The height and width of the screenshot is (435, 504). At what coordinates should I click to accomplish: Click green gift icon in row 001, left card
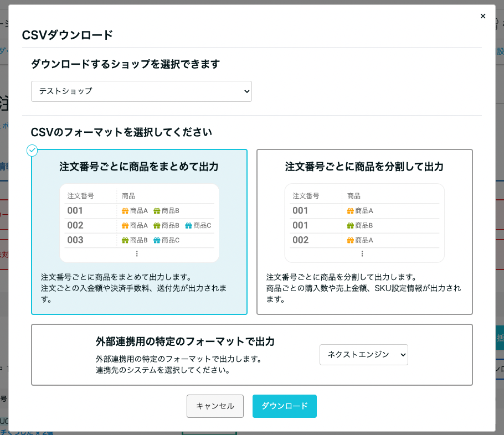point(157,211)
